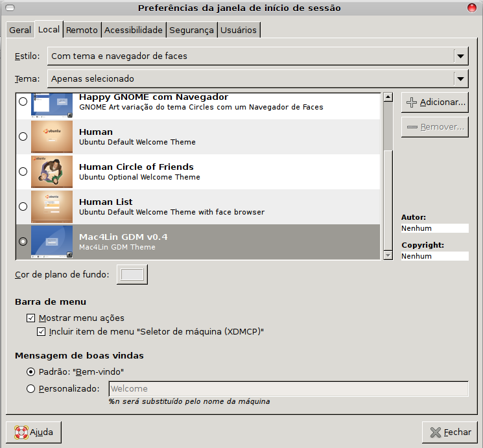The width and height of the screenshot is (483, 448).
Task: Select Mac4Lin GDM v0.4 radio button
Action: coord(23,242)
